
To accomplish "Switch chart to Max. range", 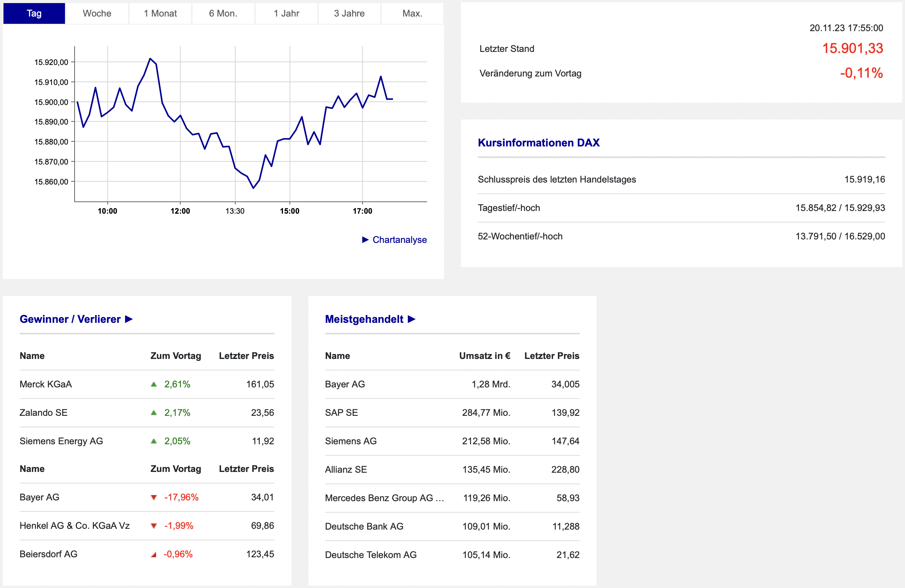I will pyautogui.click(x=412, y=13).
